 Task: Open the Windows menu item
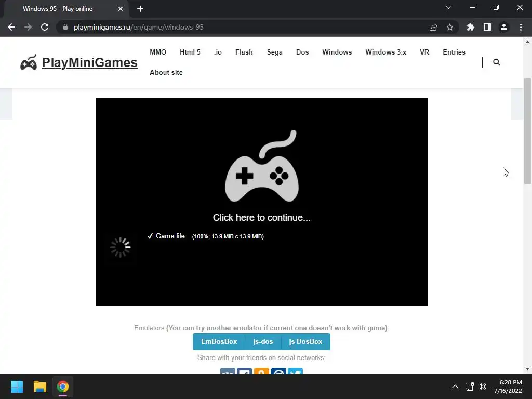tap(337, 52)
